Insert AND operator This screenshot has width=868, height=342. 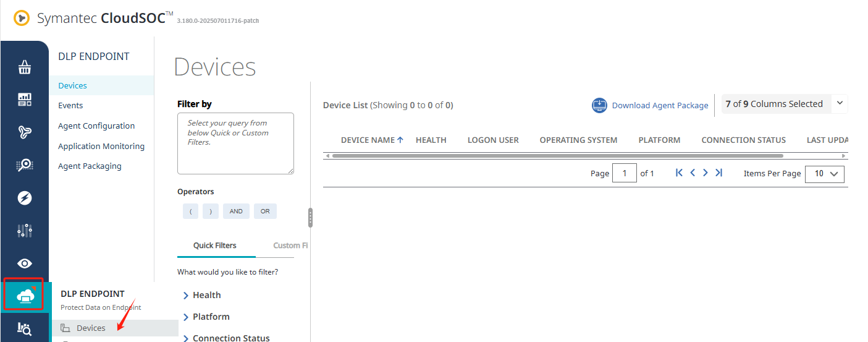click(x=236, y=211)
